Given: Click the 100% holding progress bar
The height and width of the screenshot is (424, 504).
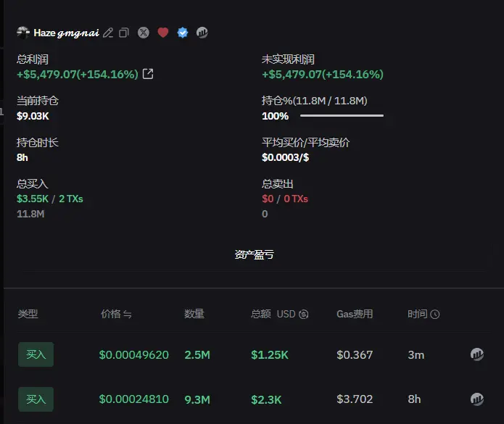Looking at the screenshot, I should click(342, 116).
